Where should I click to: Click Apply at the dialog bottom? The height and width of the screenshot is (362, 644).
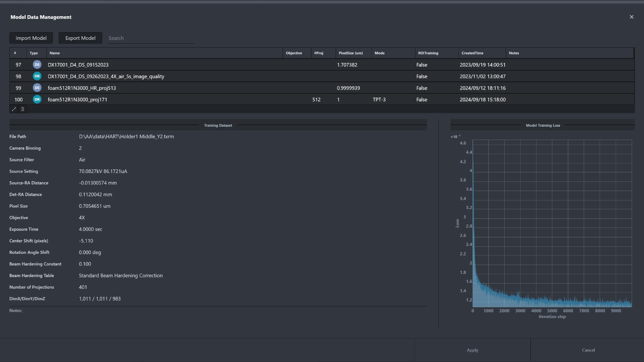pos(473,350)
